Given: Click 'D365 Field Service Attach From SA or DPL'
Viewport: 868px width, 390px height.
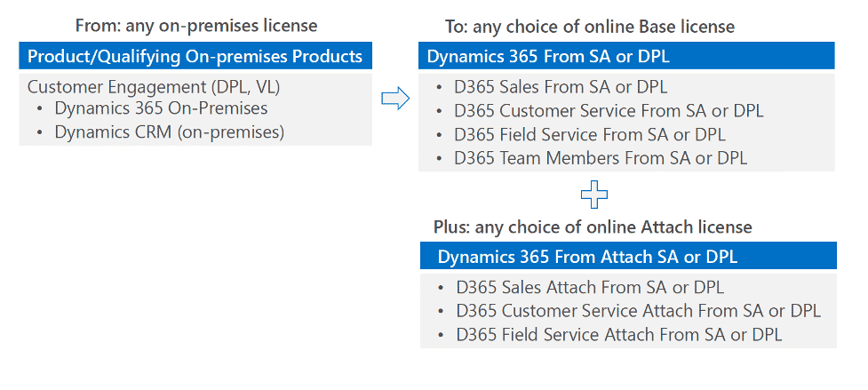Looking at the screenshot, I should tap(619, 335).
